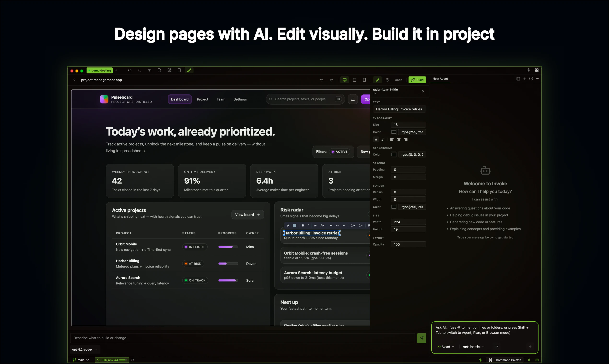Open the Agent mode dropdown

click(445, 347)
